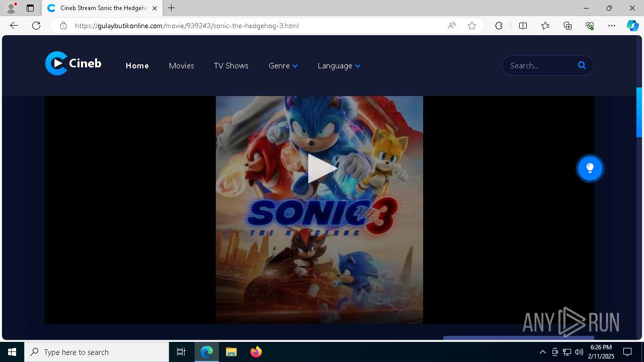This screenshot has width=644, height=362.
Task: Open network status tray icon
Action: (x=567, y=352)
